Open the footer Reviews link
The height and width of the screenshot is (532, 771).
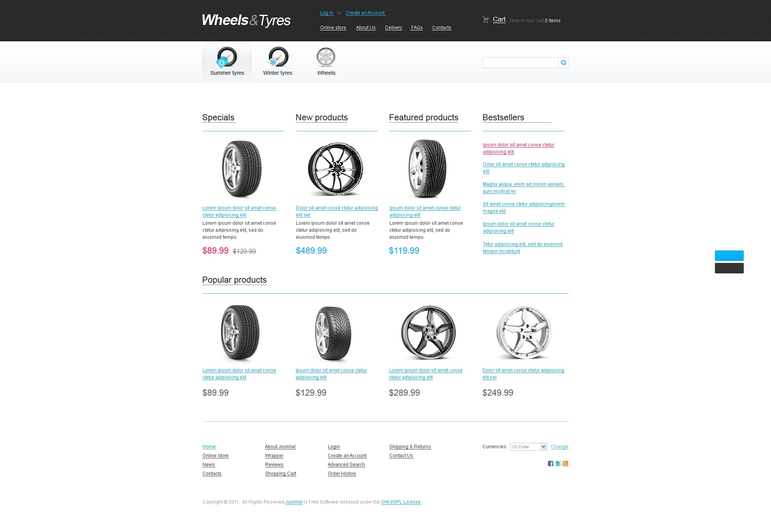tap(274, 465)
